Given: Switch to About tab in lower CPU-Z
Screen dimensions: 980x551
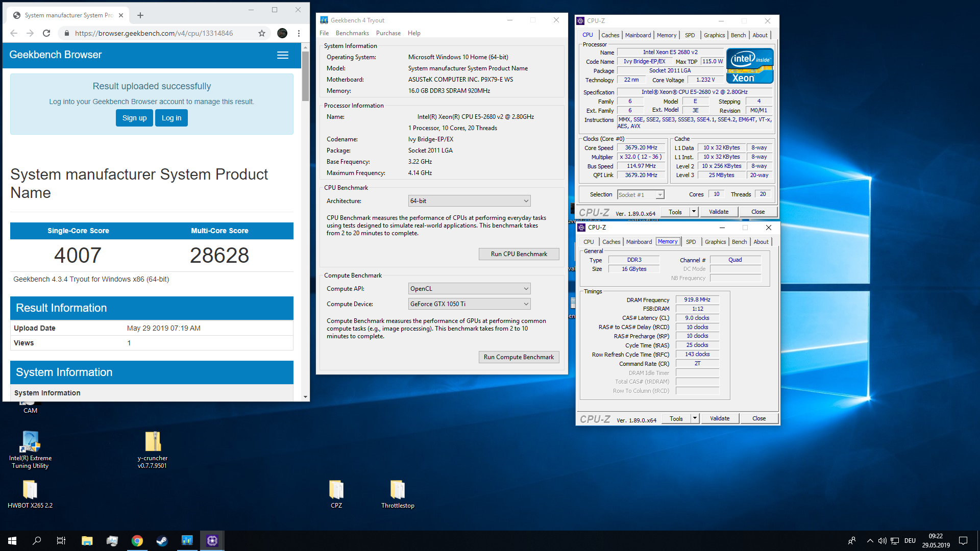Looking at the screenshot, I should click(761, 242).
